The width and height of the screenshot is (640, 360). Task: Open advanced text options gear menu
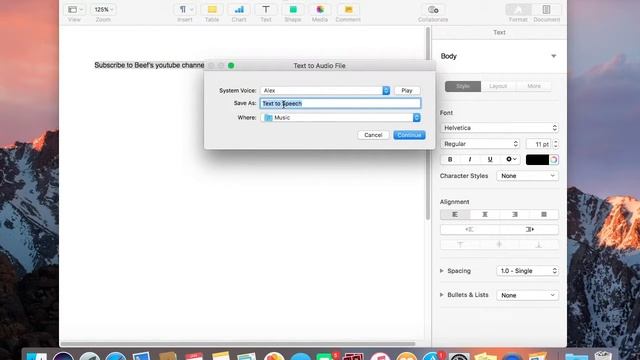[x=511, y=159]
